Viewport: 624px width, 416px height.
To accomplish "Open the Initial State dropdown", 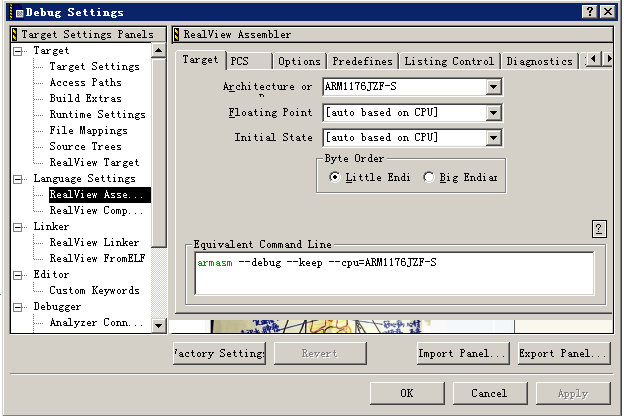I will (x=493, y=138).
